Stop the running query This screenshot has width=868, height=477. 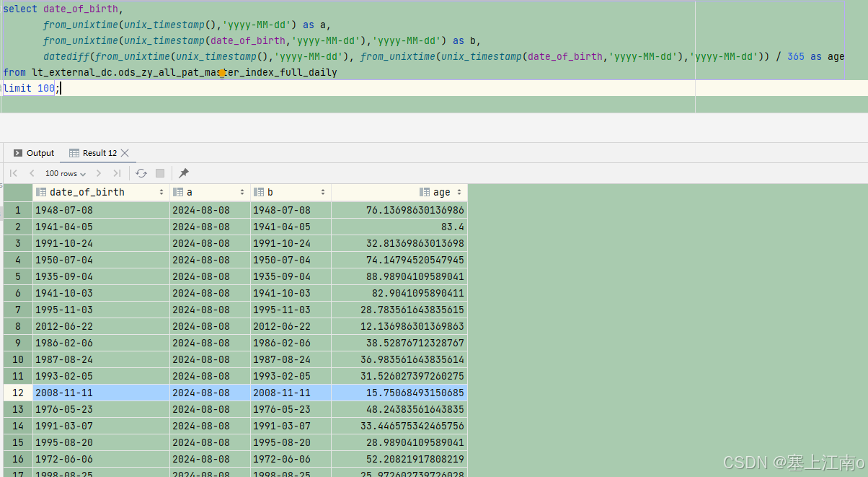point(160,173)
